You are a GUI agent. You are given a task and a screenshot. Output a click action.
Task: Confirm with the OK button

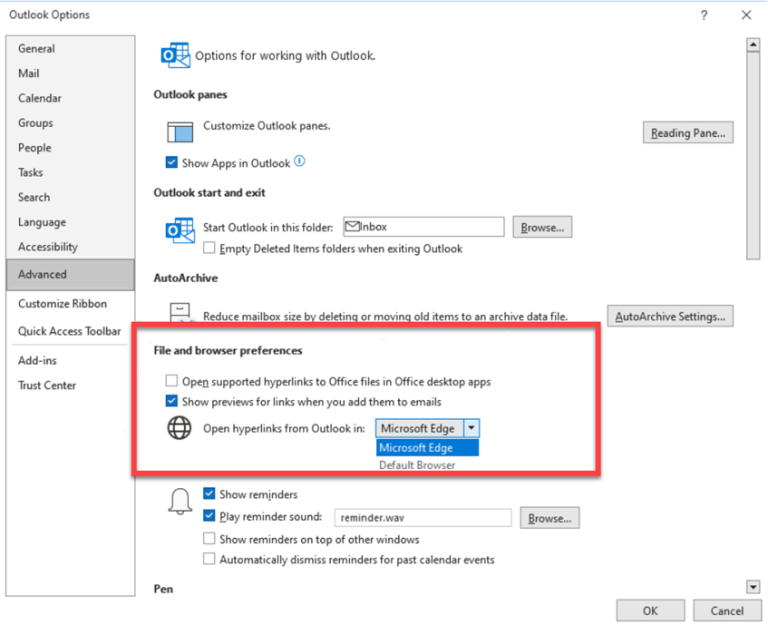pyautogui.click(x=650, y=611)
